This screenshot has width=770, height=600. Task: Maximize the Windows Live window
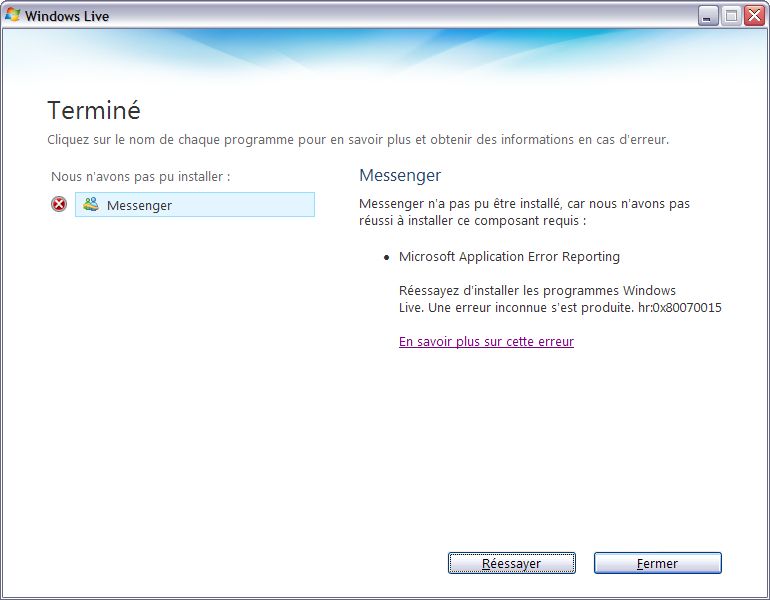point(731,16)
